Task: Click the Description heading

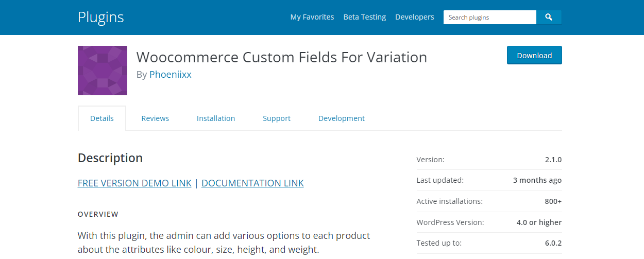Action: click(x=110, y=158)
